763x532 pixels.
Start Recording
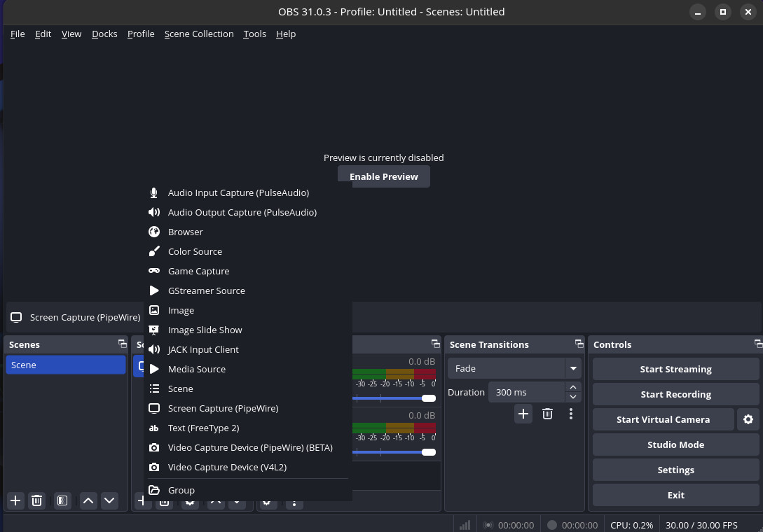tap(675, 394)
